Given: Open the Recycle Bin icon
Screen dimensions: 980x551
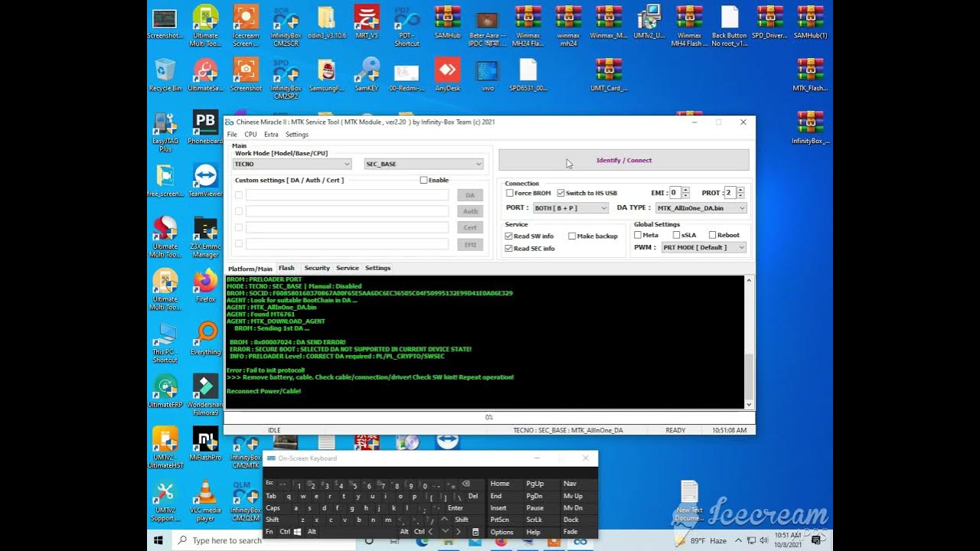Looking at the screenshot, I should pos(165,74).
